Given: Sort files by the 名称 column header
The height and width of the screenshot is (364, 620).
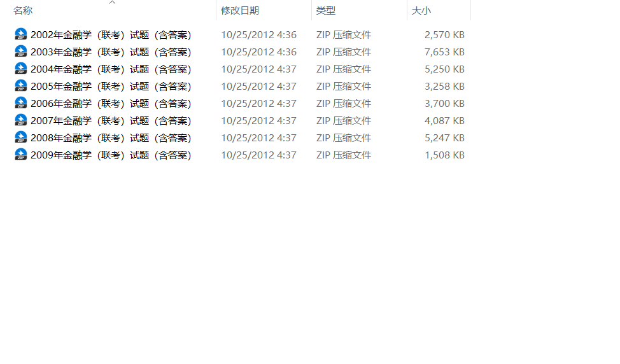Looking at the screenshot, I should click(x=23, y=11).
